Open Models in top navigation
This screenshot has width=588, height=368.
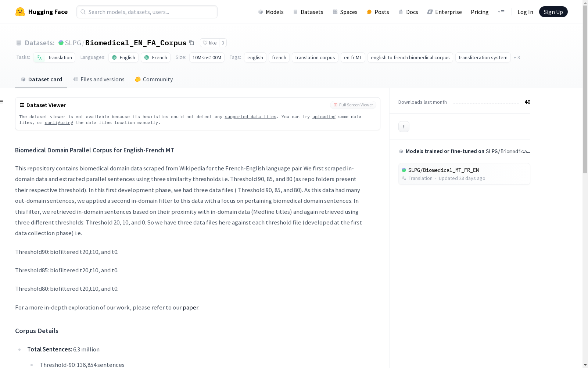(x=271, y=12)
